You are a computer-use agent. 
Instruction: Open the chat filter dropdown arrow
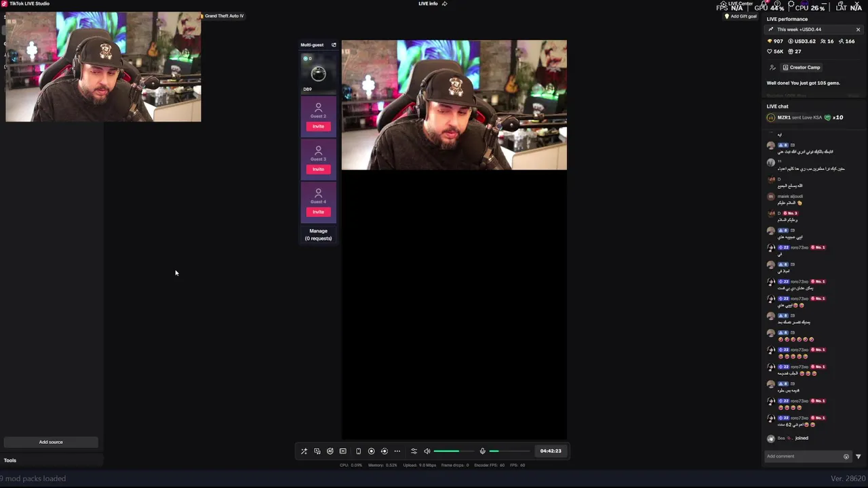click(858, 457)
